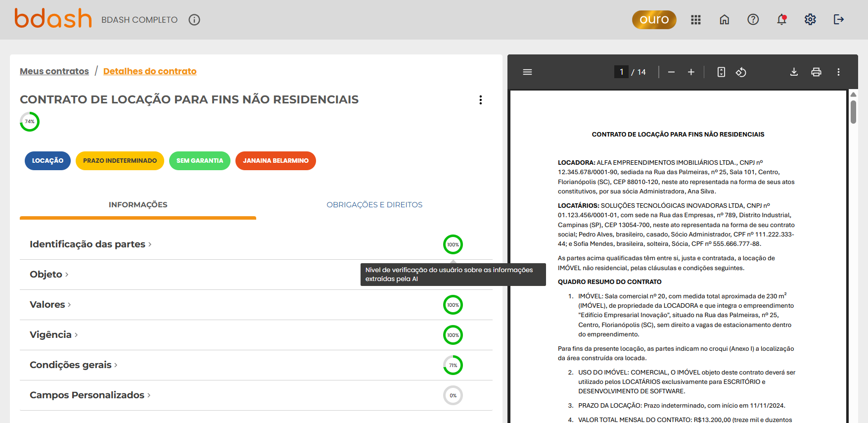
Task: Open the help question mark icon
Action: tap(753, 20)
